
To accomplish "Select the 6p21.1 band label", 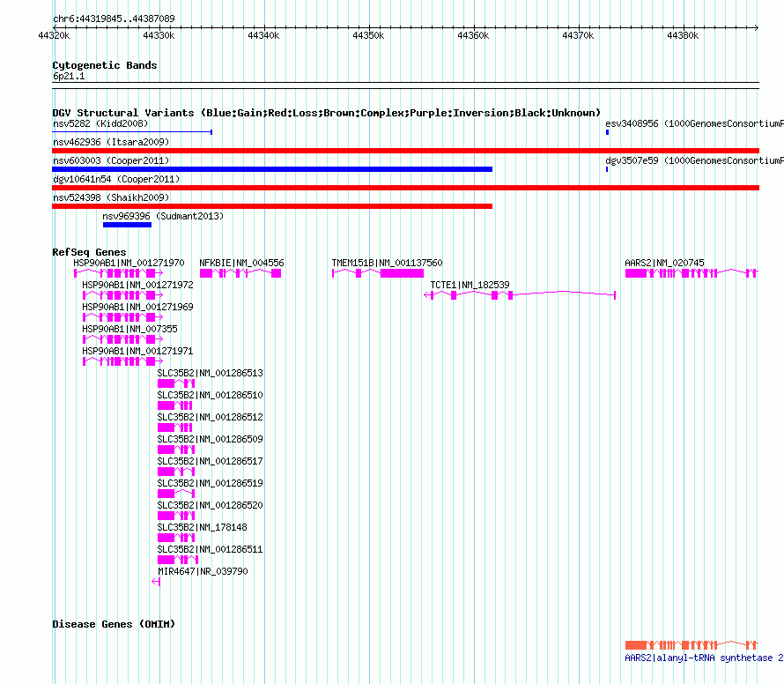I will (69, 76).
